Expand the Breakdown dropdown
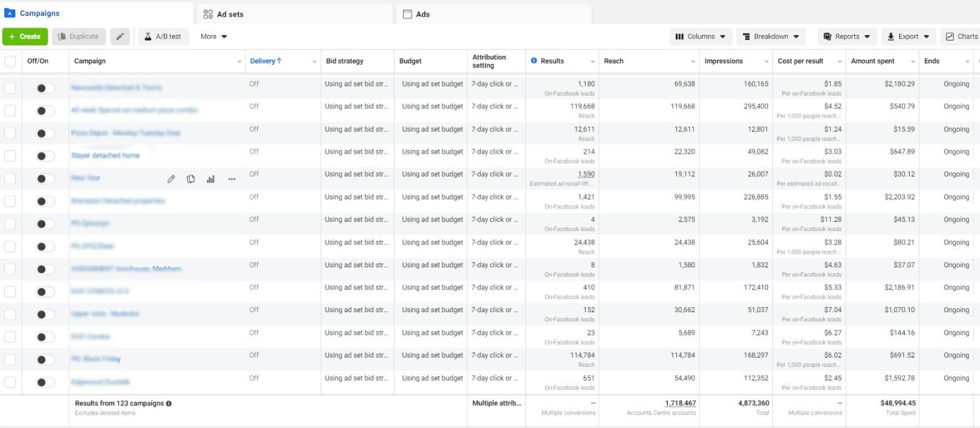 (x=771, y=37)
